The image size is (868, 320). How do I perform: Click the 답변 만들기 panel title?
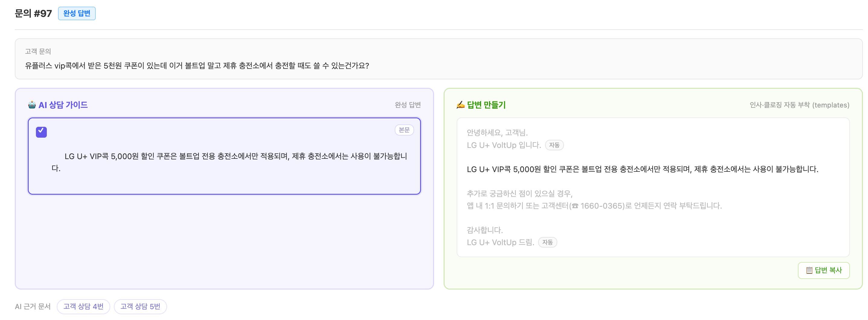pos(486,105)
